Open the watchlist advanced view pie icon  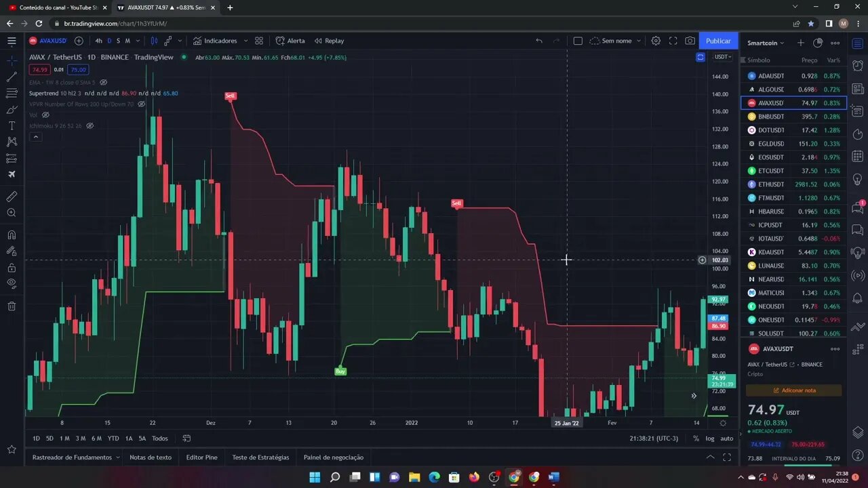(818, 43)
